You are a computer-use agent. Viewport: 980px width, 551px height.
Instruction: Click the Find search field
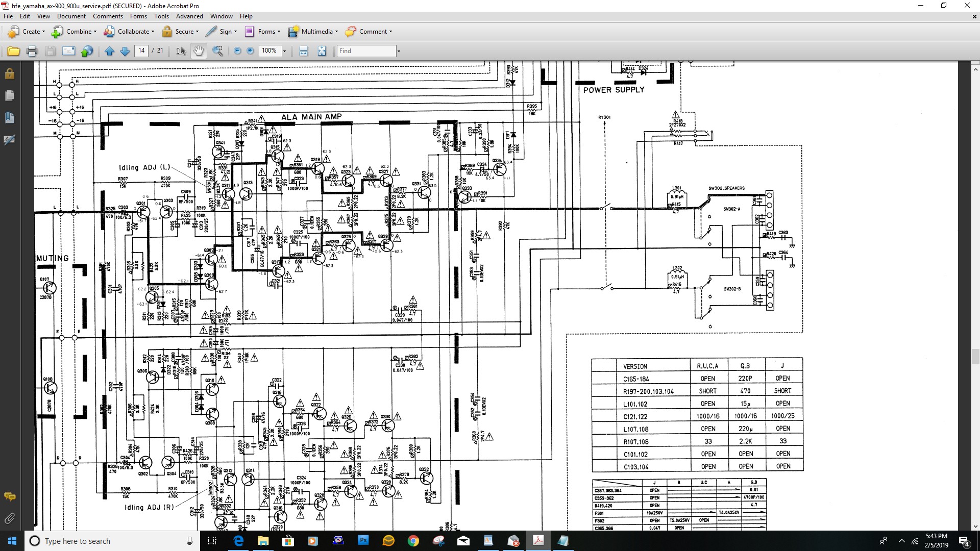tap(366, 51)
